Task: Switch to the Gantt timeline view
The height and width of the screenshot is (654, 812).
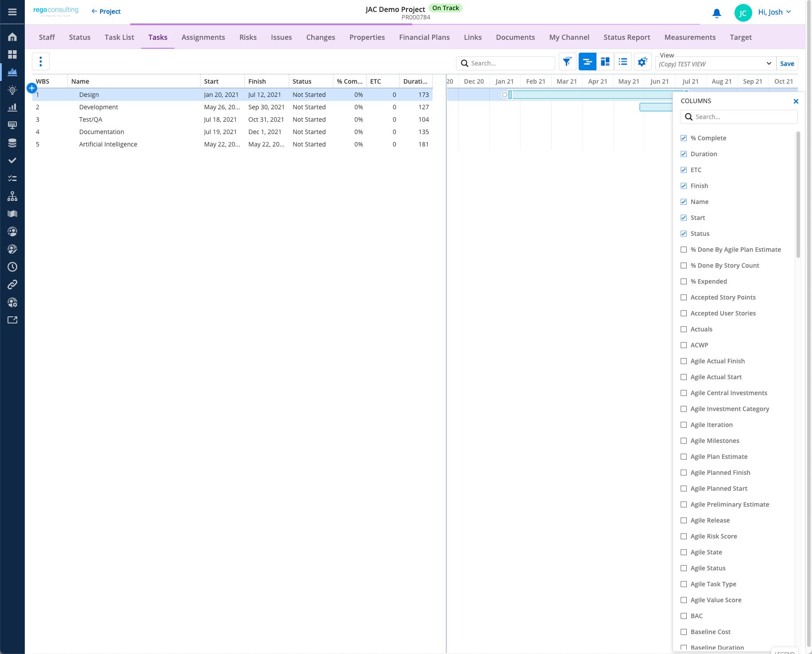Action: (x=588, y=62)
